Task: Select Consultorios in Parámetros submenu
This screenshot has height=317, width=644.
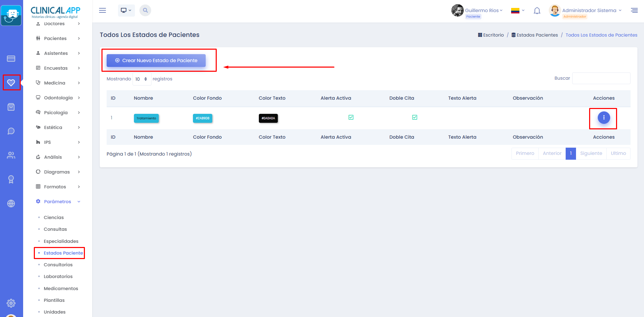Action: (58, 265)
